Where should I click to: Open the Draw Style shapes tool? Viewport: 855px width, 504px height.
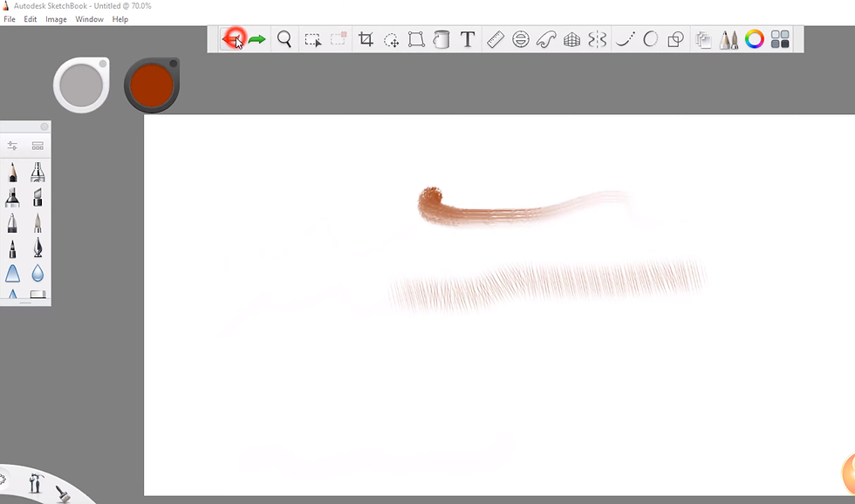pyautogui.click(x=675, y=39)
